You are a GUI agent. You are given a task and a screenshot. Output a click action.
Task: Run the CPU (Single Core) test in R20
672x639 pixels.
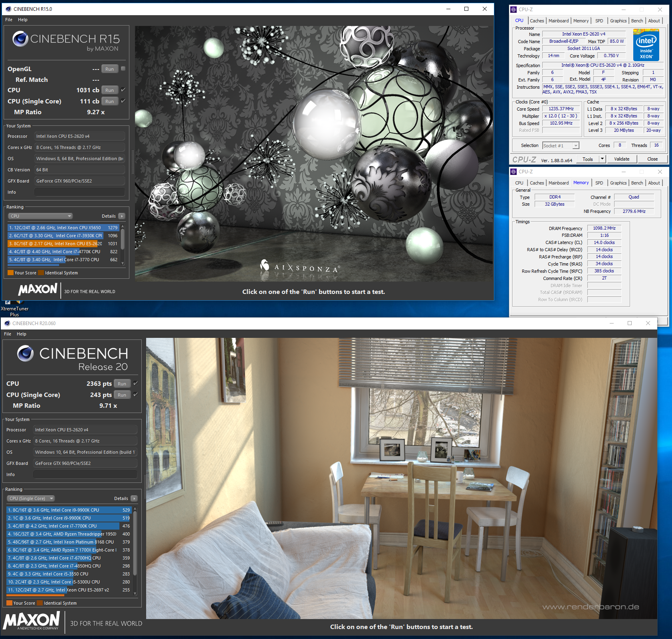[x=122, y=395]
